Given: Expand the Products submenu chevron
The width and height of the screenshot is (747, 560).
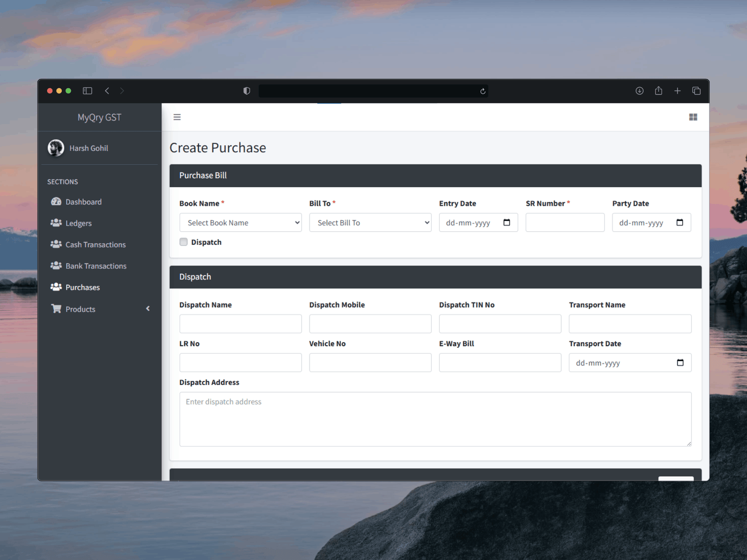Looking at the screenshot, I should coord(148,308).
